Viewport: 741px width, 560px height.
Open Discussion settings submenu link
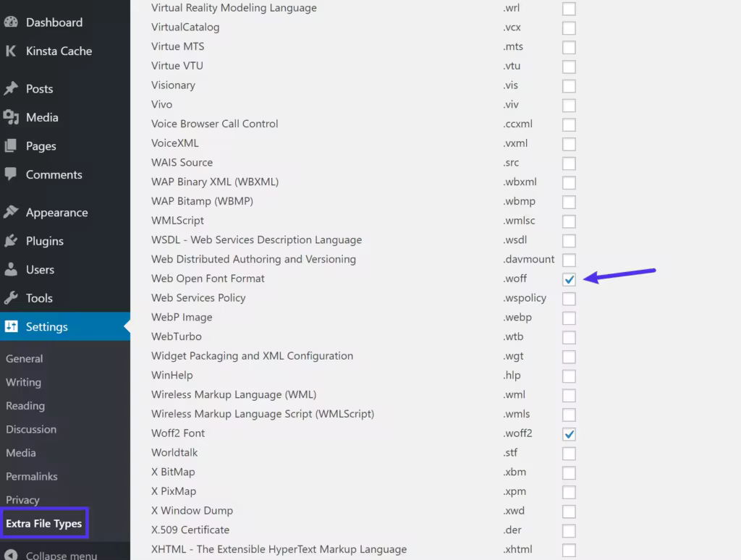pos(31,429)
